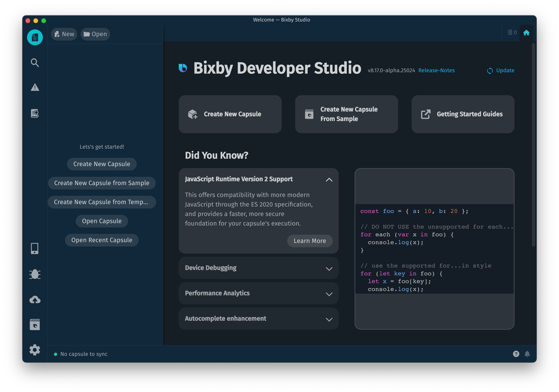The image size is (559, 392).
Task: Open the debug console bug icon
Action: click(35, 274)
